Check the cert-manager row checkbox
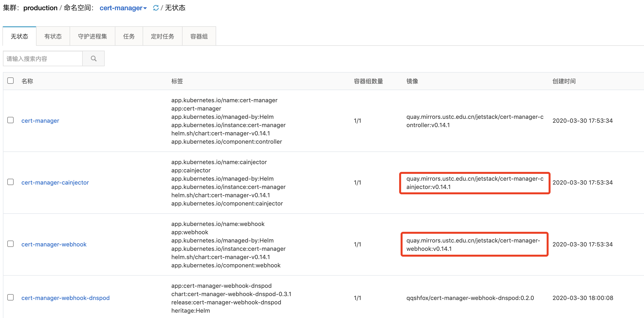Image resolution: width=644 pixels, height=318 pixels. (10, 120)
